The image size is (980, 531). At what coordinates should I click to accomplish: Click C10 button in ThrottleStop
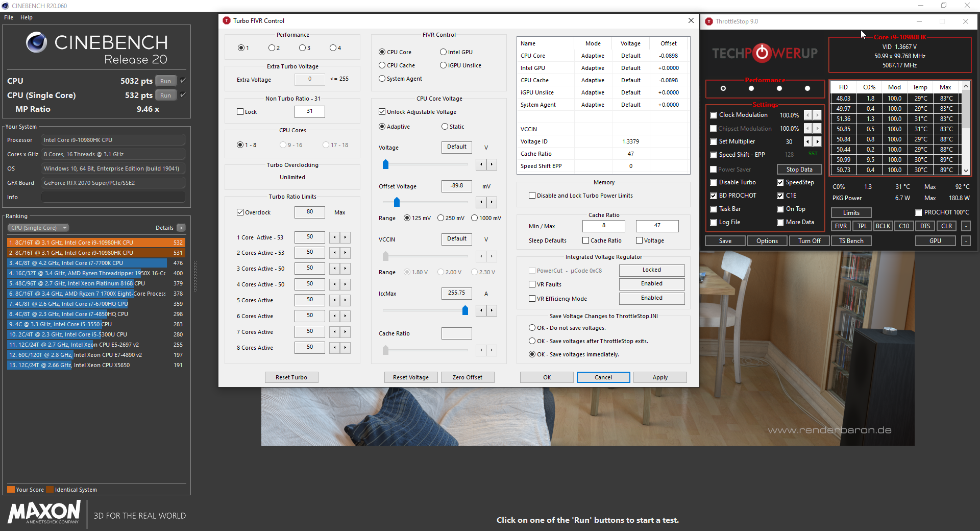click(904, 226)
